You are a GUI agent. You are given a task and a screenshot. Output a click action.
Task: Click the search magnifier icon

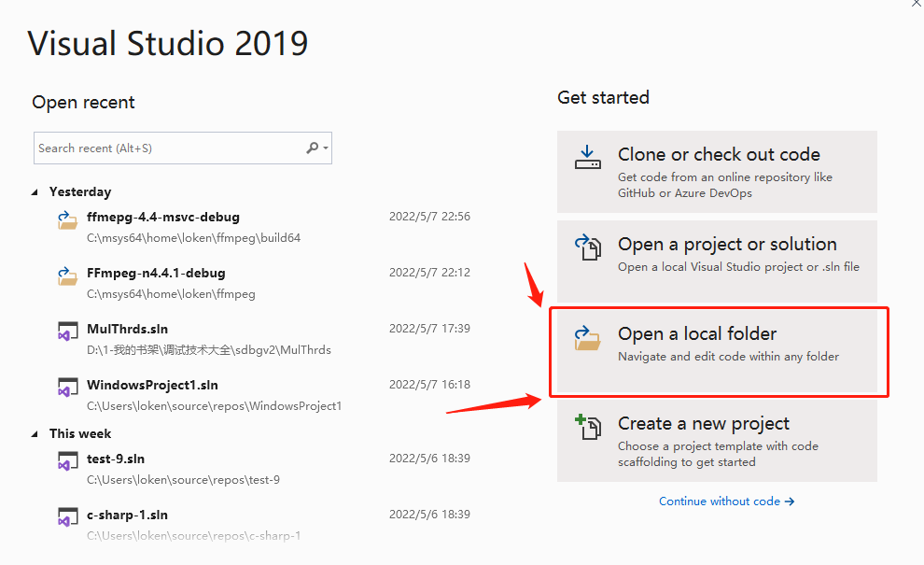pyautogui.click(x=313, y=148)
